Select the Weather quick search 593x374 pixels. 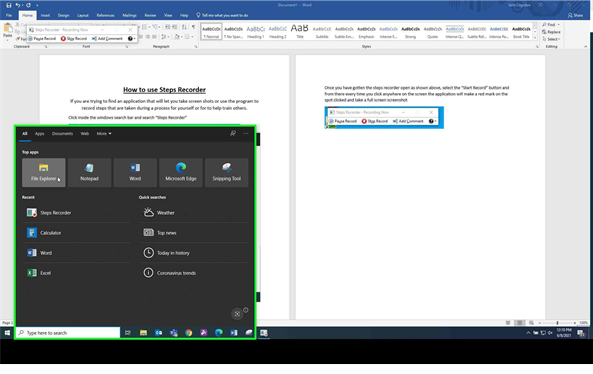[194, 213]
